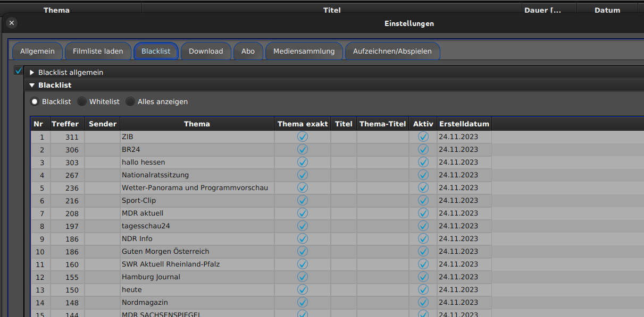Image resolution: width=644 pixels, height=317 pixels.
Task: Sort by the Aktiv column header
Action: (423, 124)
